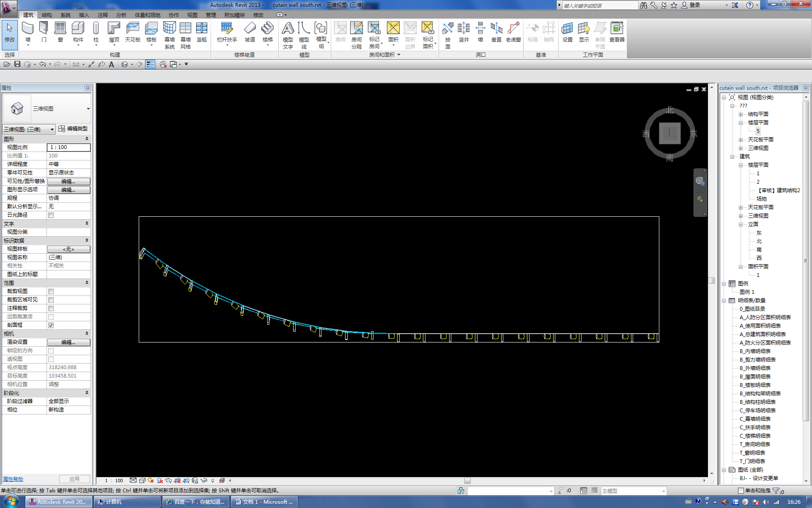
Task: Toggle the 注释裁剪 checkbox
Action: click(51, 308)
